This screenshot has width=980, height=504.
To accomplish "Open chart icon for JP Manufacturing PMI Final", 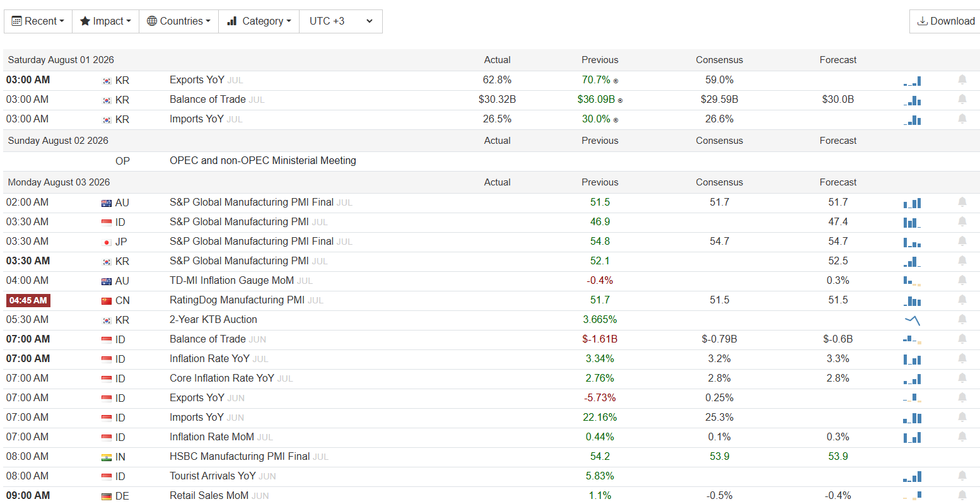I will click(x=912, y=242).
